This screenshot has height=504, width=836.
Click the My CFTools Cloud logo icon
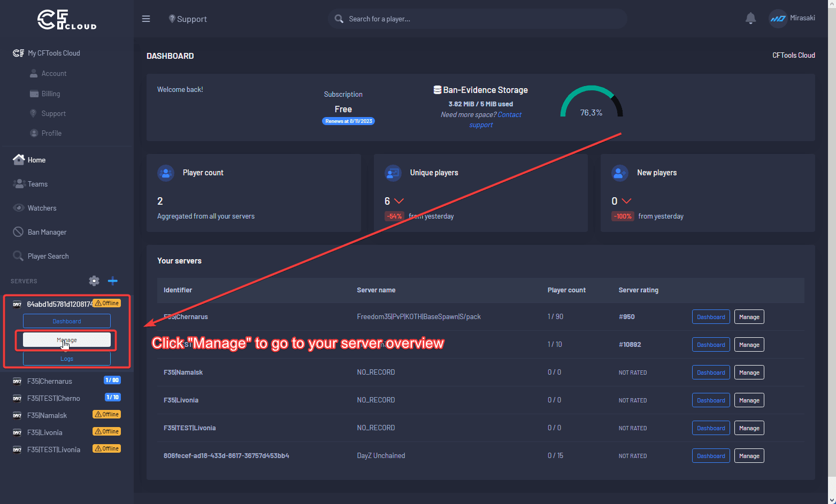click(18, 53)
